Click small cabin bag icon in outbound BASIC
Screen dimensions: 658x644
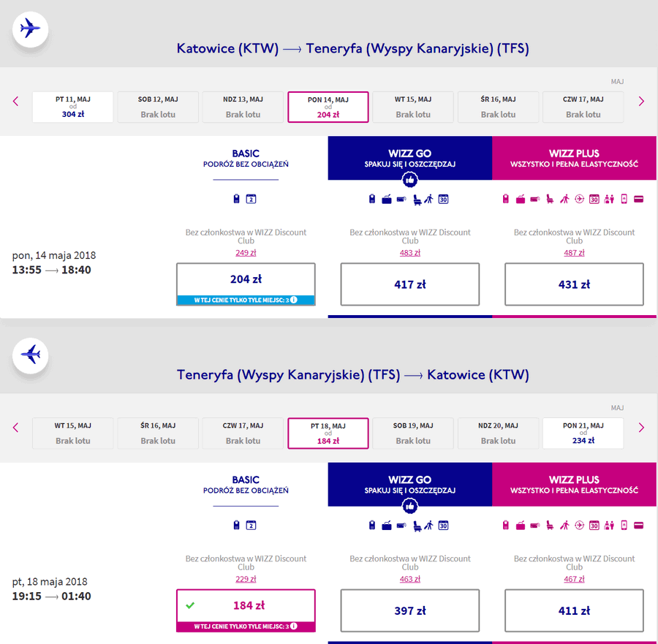point(236,199)
